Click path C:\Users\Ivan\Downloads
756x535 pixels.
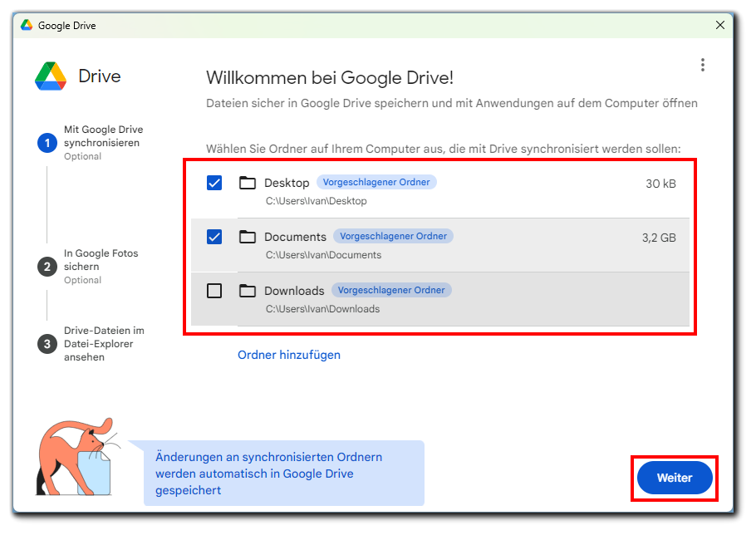[322, 309]
